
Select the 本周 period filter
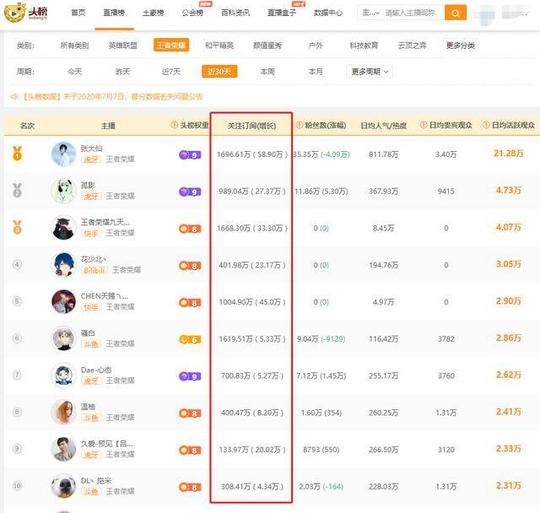[268, 72]
